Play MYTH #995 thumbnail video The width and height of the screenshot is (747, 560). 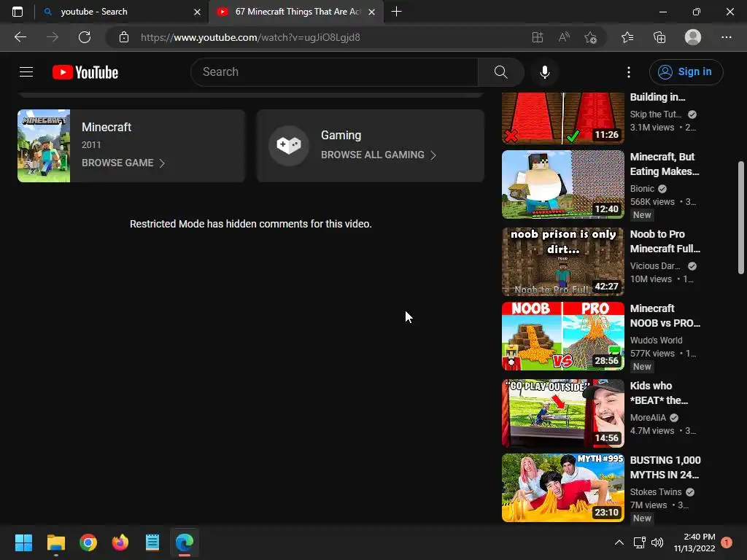(x=562, y=488)
